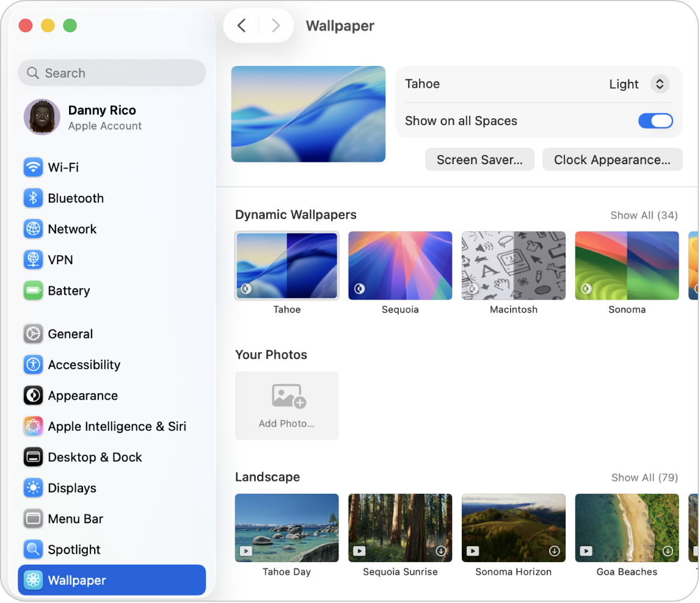The image size is (700, 603).
Task: Open the Clock Appearance options
Action: [x=612, y=159]
